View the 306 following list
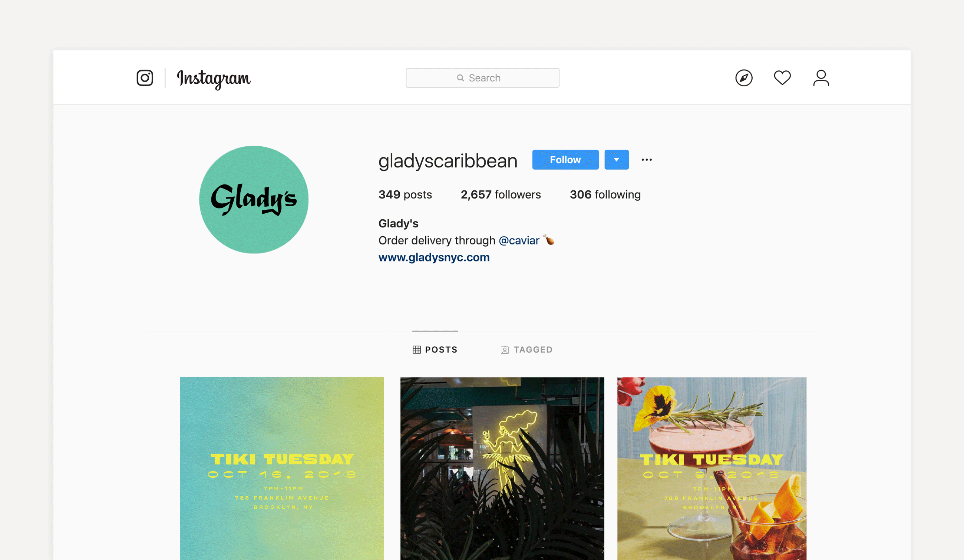964x560 pixels. coord(605,194)
